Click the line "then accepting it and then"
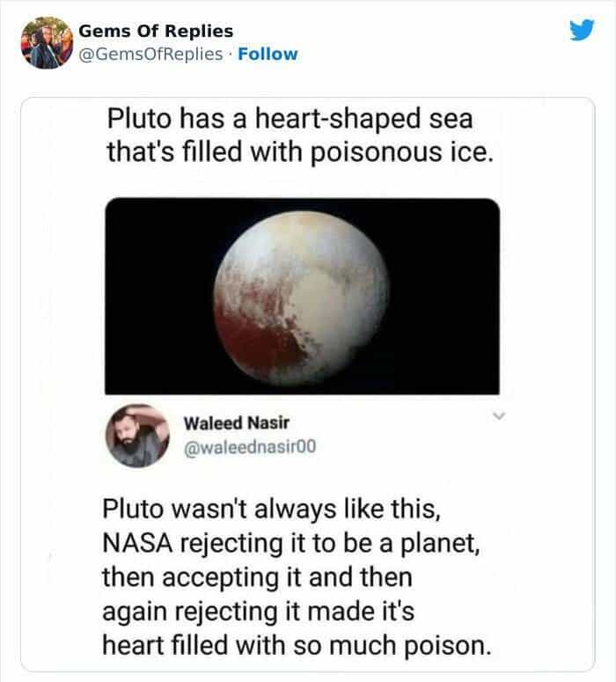 pyautogui.click(x=257, y=578)
